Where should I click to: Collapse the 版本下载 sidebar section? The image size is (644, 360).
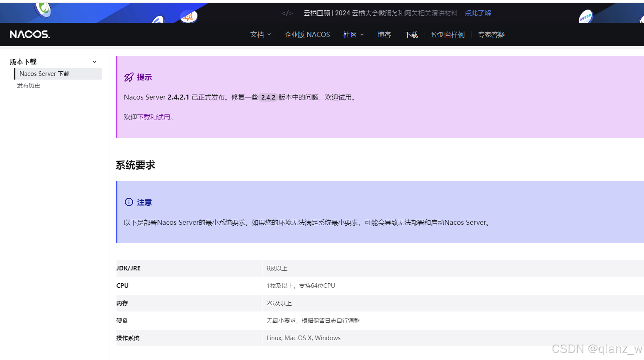coord(95,62)
